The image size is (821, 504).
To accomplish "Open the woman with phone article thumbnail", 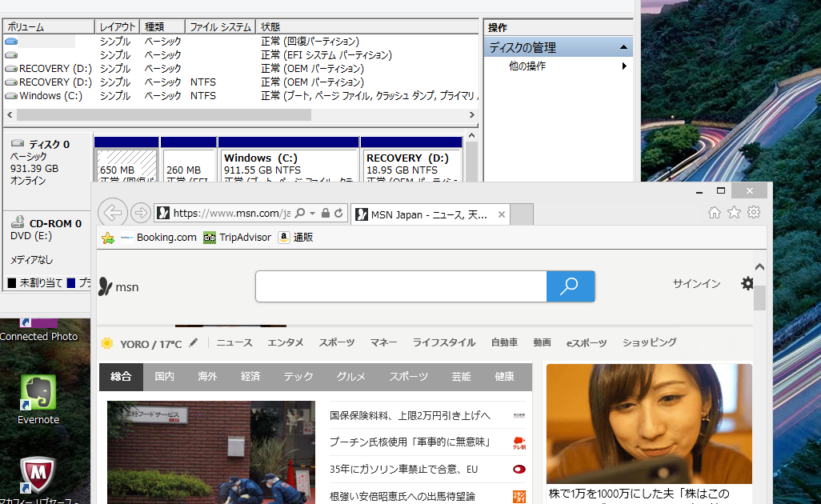I will [649, 424].
